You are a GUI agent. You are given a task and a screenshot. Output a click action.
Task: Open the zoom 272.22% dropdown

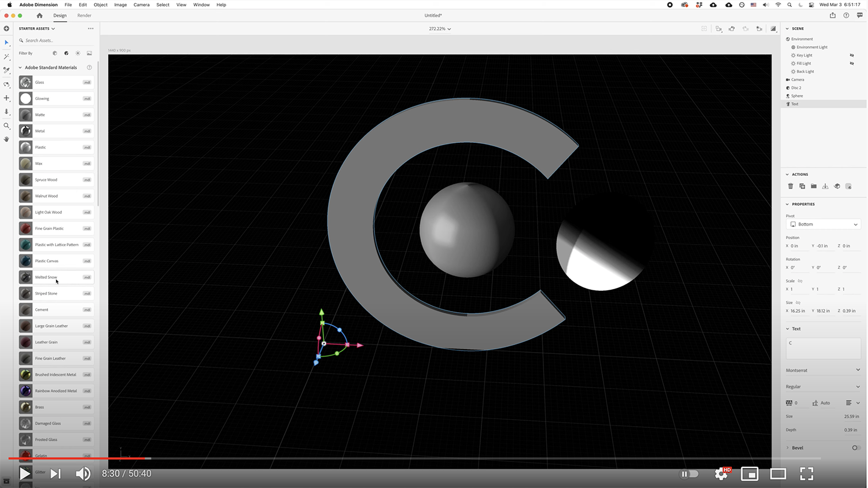440,28
